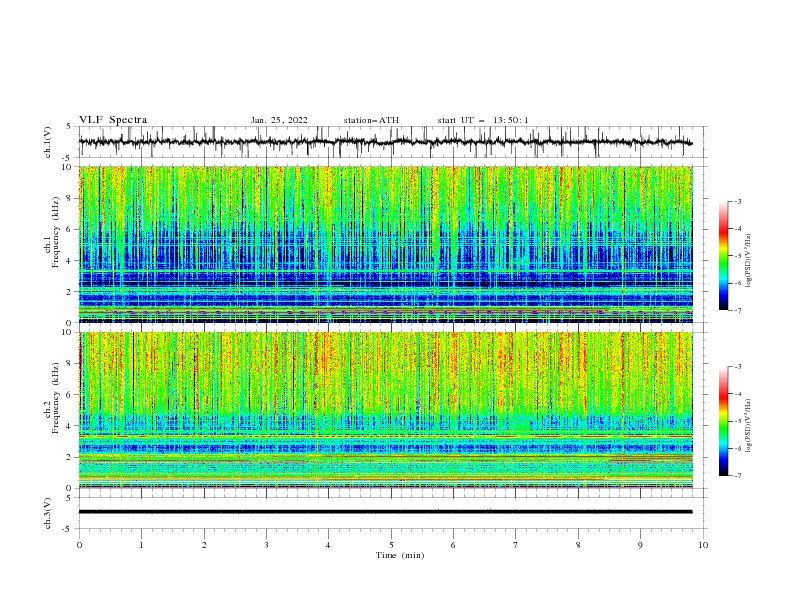Click the time axis tick label "10"
Screen dimensions: 792x612
coord(703,545)
